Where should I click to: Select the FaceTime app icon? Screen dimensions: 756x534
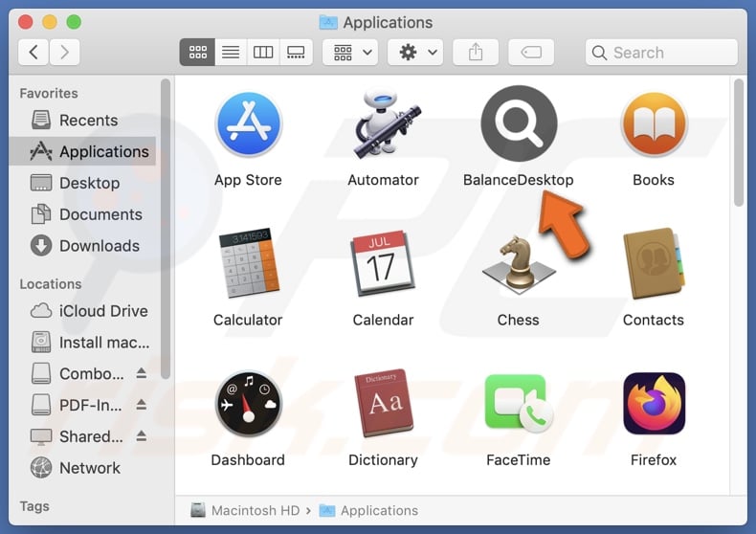point(519,403)
